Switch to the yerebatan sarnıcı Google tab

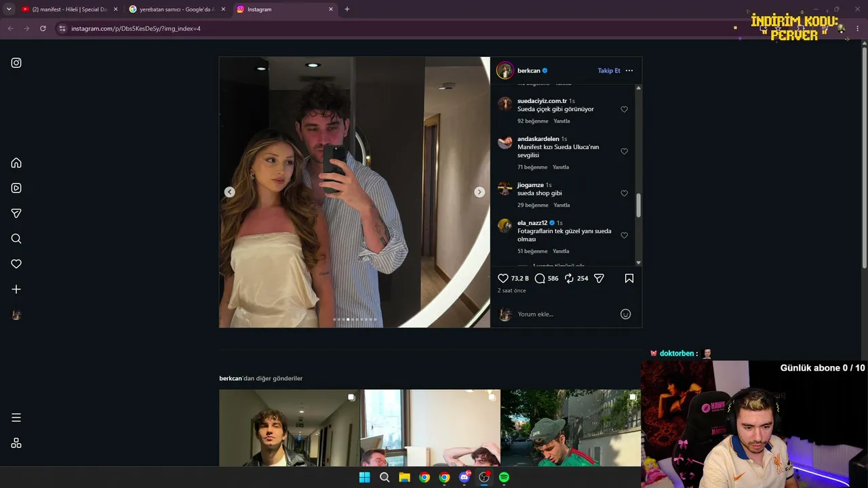(177, 9)
